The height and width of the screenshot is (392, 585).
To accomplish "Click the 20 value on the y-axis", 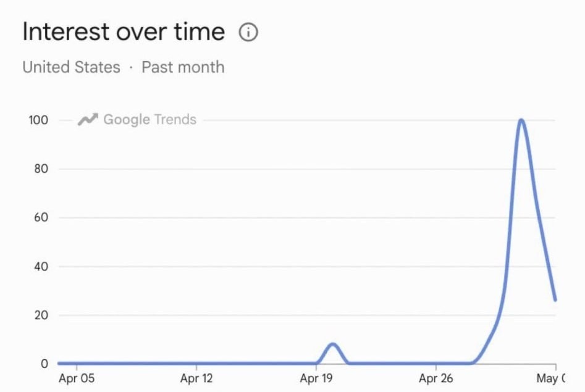I will point(41,315).
